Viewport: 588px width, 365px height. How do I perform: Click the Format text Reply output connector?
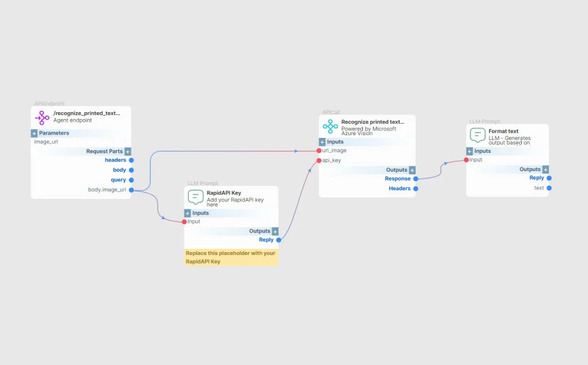(549, 178)
